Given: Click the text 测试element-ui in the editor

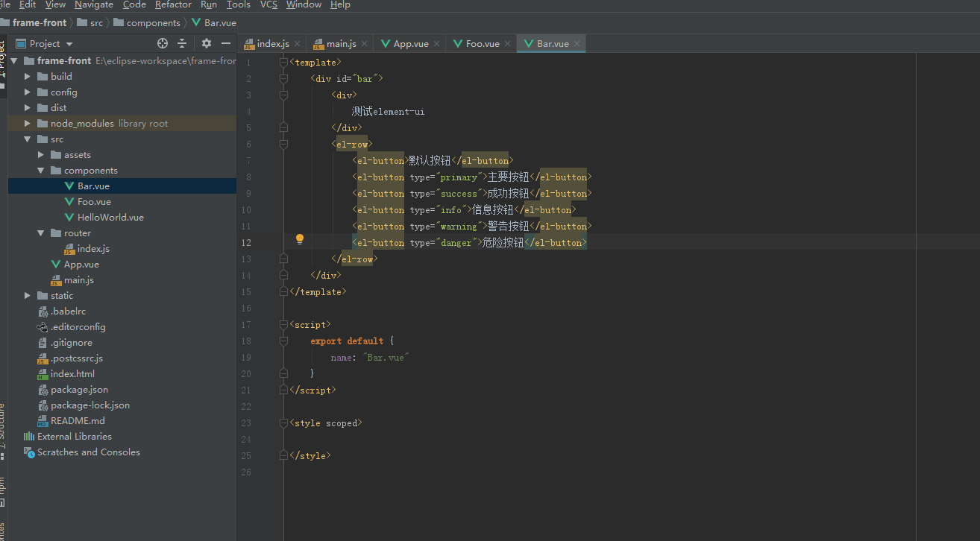Looking at the screenshot, I should [x=388, y=112].
